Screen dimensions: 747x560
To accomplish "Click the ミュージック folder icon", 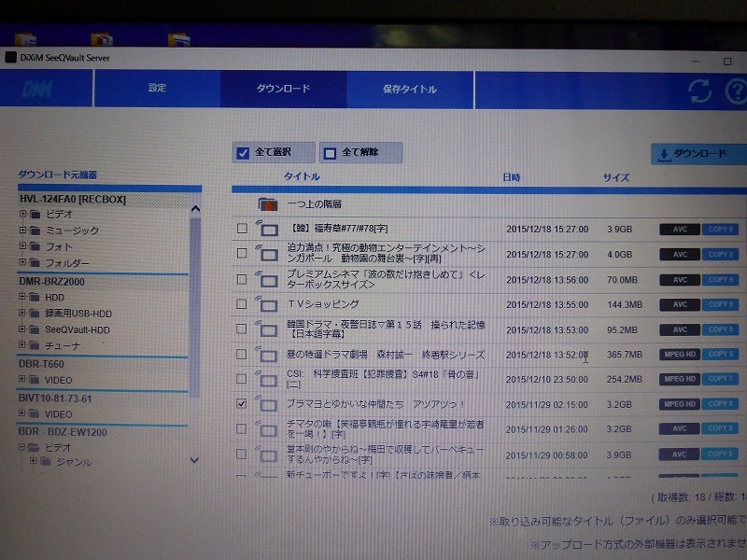I will pos(35,231).
